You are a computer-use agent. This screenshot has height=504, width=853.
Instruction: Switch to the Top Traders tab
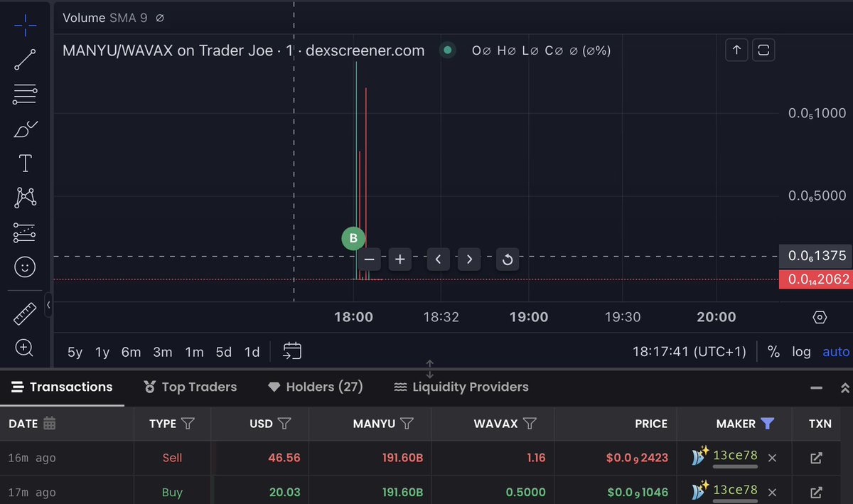pos(190,387)
